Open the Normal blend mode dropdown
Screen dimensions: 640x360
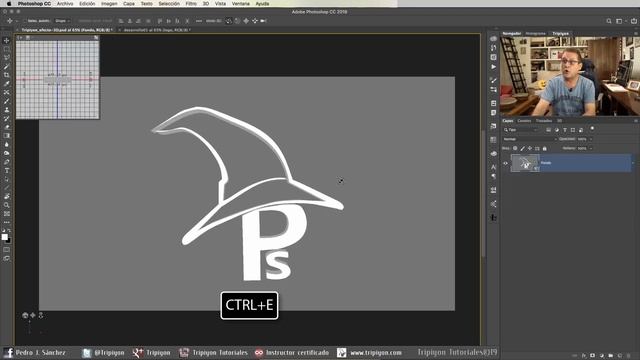click(x=529, y=139)
